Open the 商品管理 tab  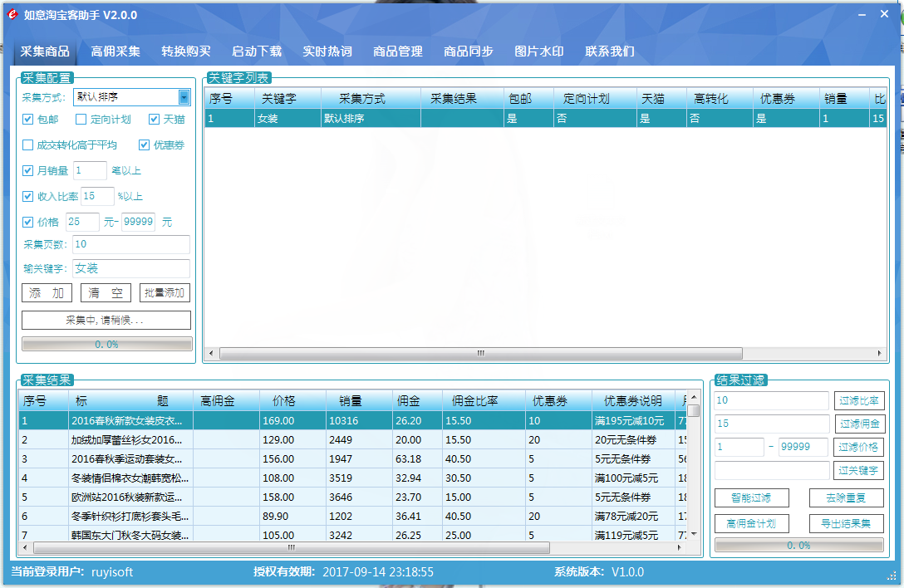point(398,51)
